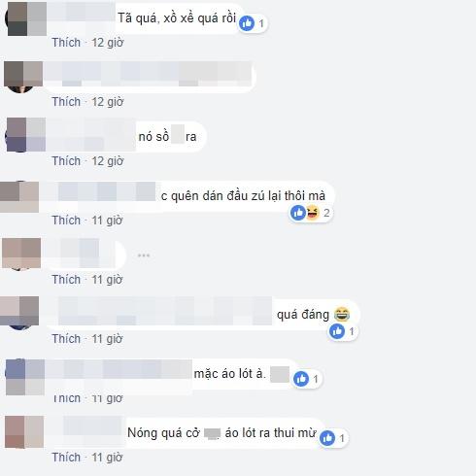Open the three-dots comment options menu
Image resolution: width=476 pixels, height=476 pixels.
click(x=144, y=255)
